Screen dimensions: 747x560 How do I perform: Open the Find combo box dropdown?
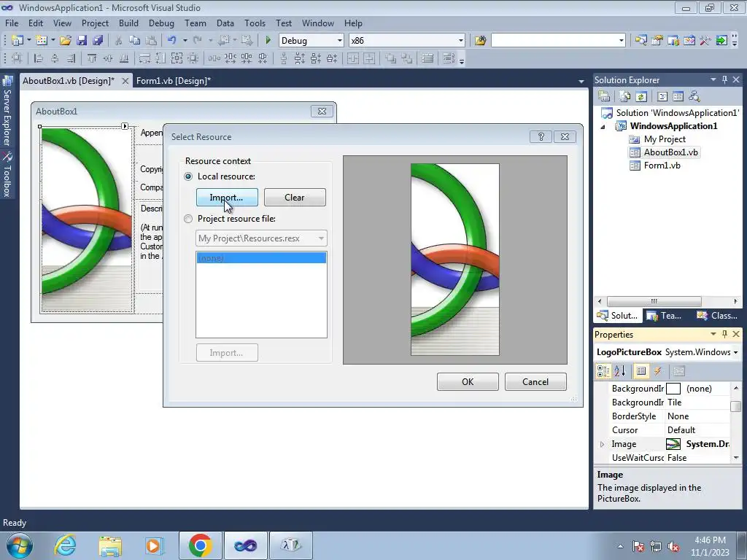(x=621, y=41)
